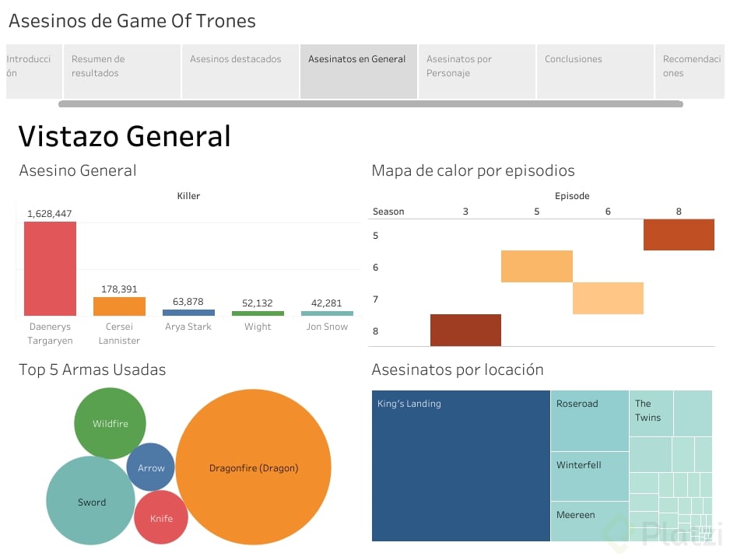Viewport: 730px width, 560px height.
Task: Click the orange Cersei Lannister bar
Action: pos(119,306)
